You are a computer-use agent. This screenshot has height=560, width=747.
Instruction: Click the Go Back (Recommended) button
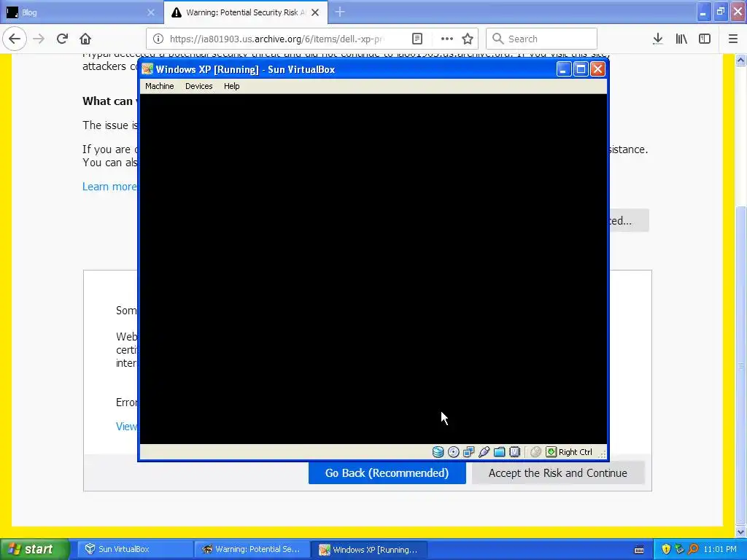click(387, 472)
